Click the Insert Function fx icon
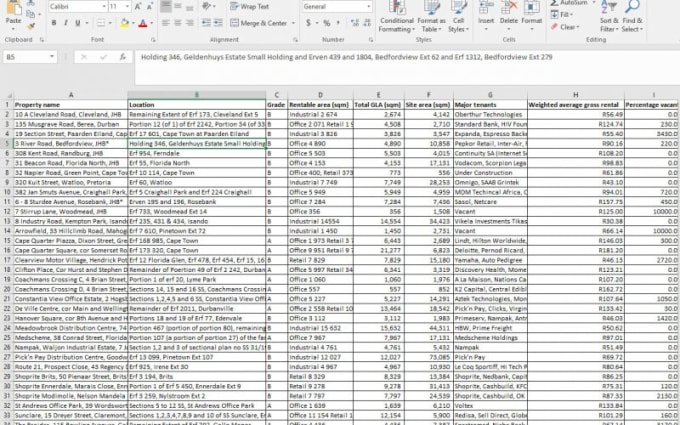 tap(123, 57)
